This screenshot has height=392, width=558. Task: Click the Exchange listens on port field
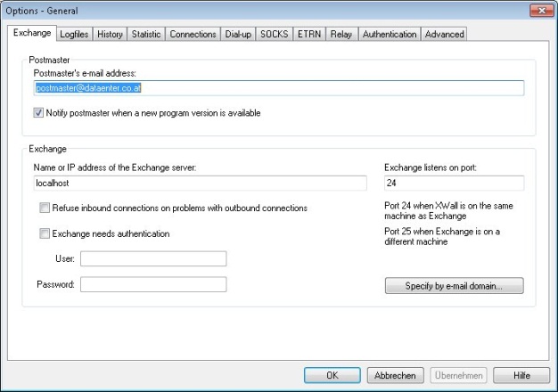(454, 183)
